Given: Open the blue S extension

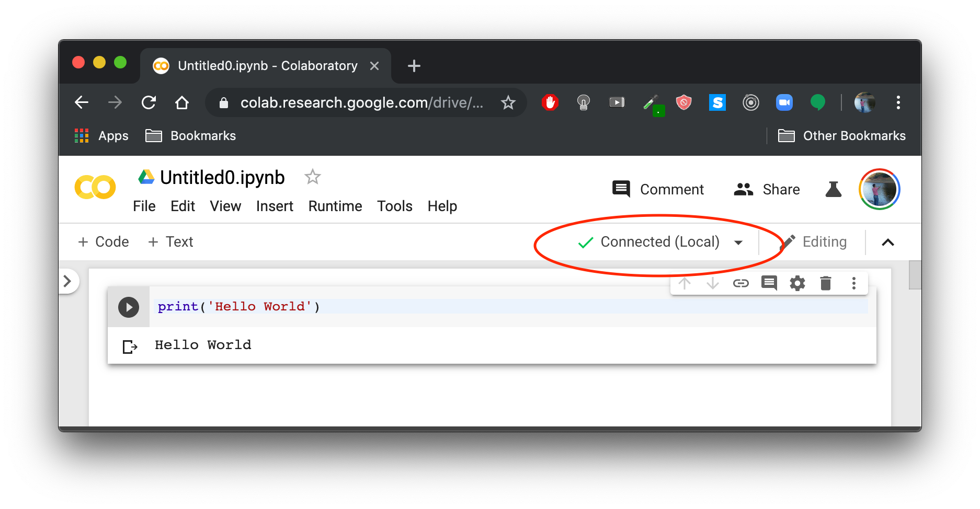Looking at the screenshot, I should [x=717, y=102].
